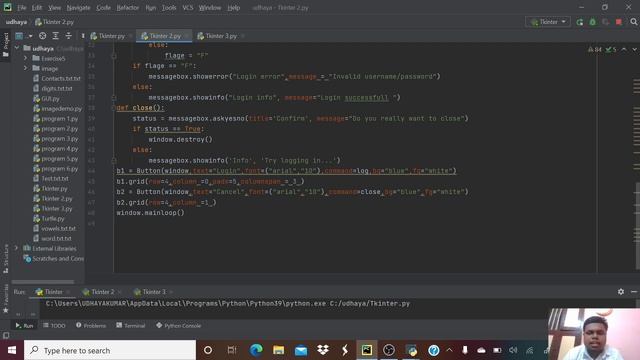
Task: Collapse the udhaya root folder
Action: coord(17,48)
